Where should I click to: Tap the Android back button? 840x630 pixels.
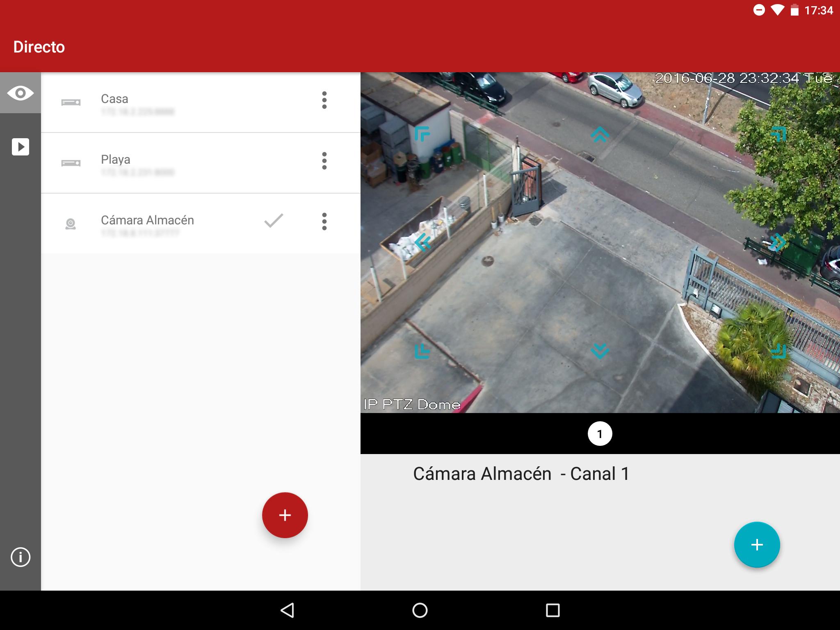(x=287, y=610)
